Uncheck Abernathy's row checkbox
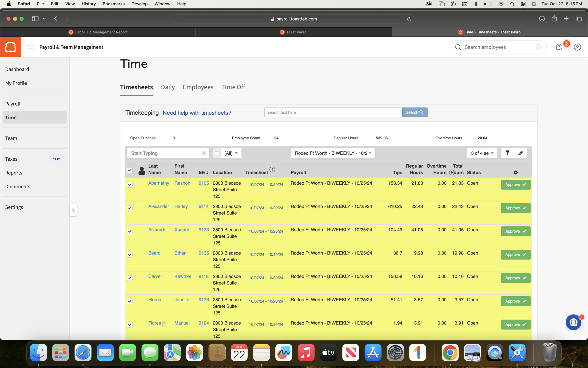Image resolution: width=588 pixels, height=368 pixels. tap(130, 185)
